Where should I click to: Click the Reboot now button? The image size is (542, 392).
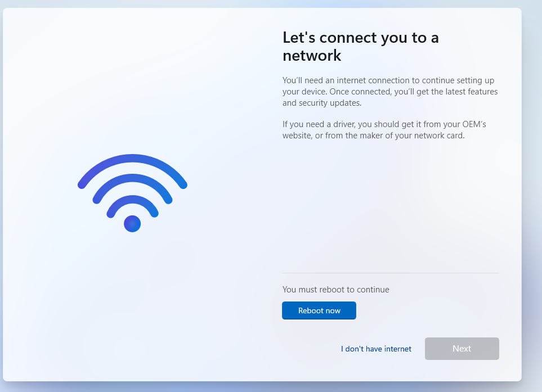pos(319,310)
